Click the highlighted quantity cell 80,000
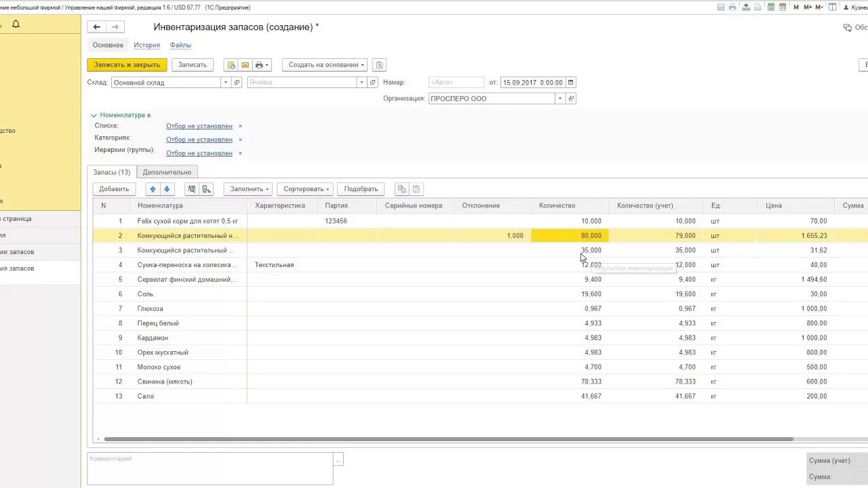868x488 pixels. click(x=570, y=236)
